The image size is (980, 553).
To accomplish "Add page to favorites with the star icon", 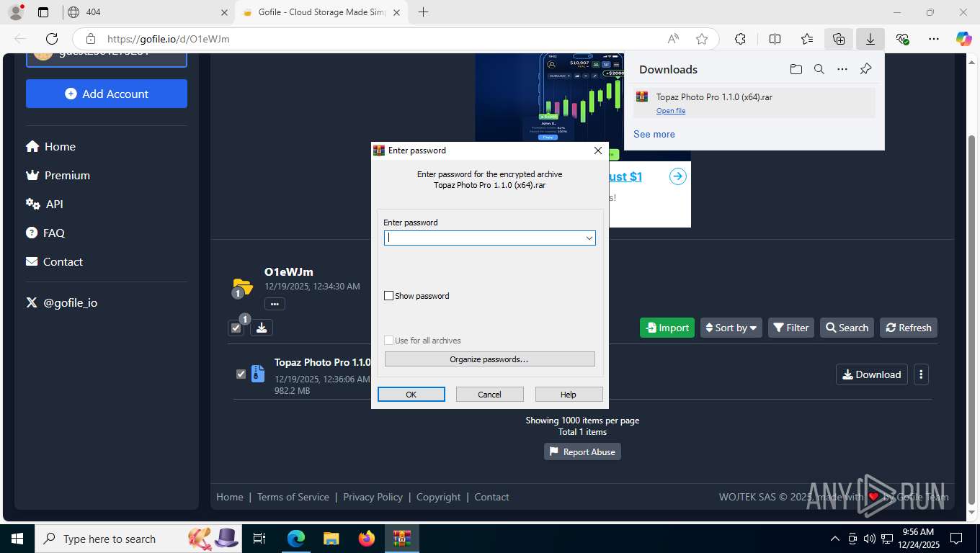I will pos(702,39).
